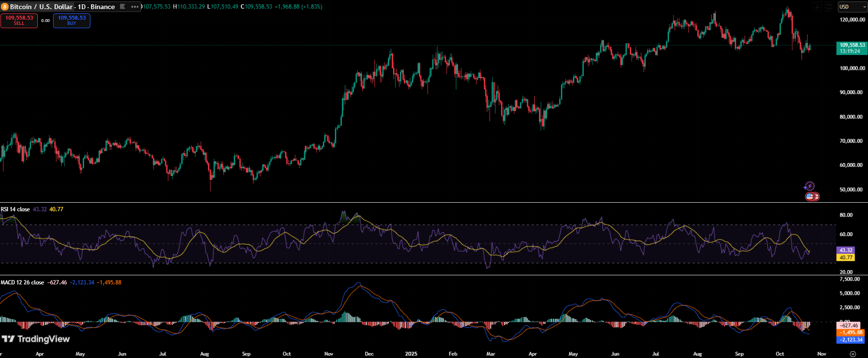Screen dimensions: 868x358
Task: Open the three-dots more menu in legend
Action: point(135,7)
